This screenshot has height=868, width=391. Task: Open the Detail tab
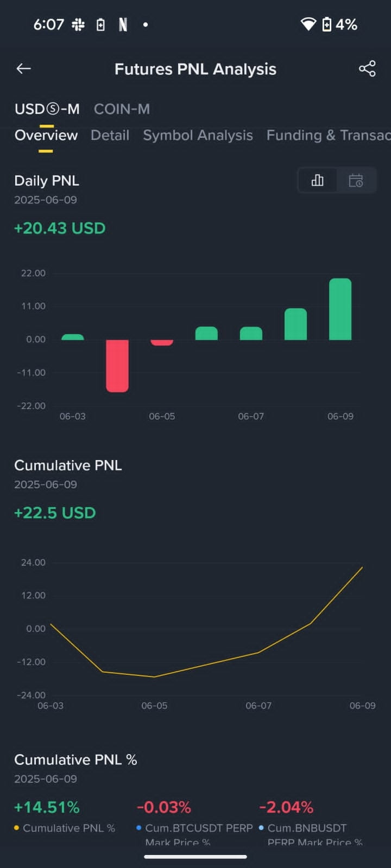tap(110, 135)
